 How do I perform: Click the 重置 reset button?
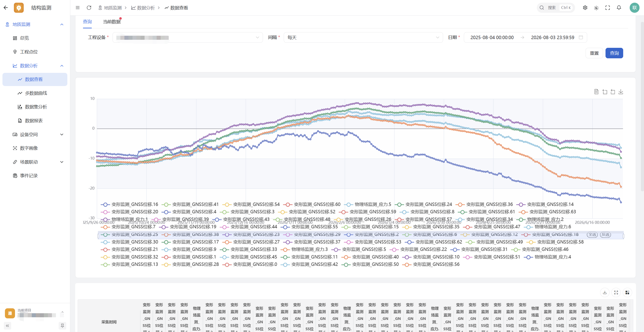[x=594, y=53]
